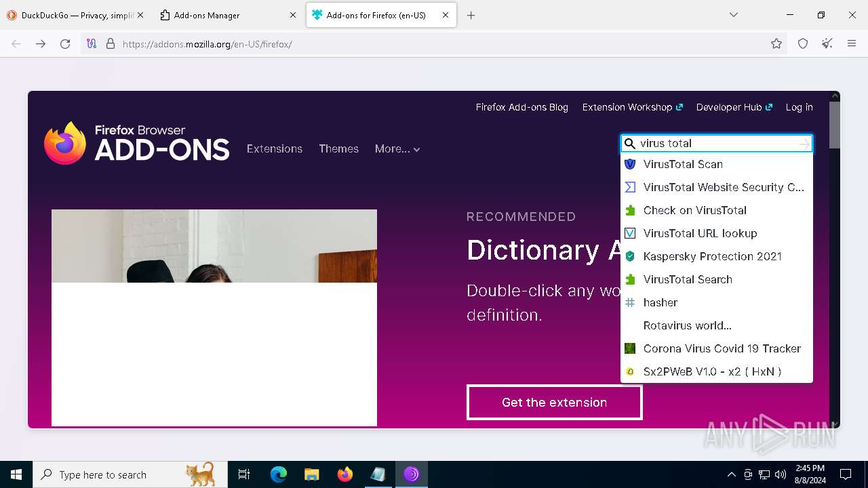This screenshot has width=868, height=488.
Task: Open the extension icon in the address bar
Action: click(92, 44)
